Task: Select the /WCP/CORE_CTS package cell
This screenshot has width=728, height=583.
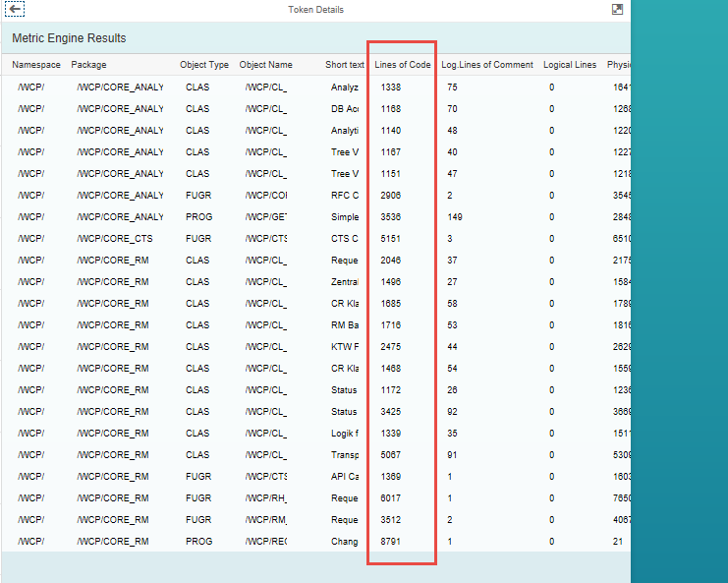Action: (x=115, y=238)
